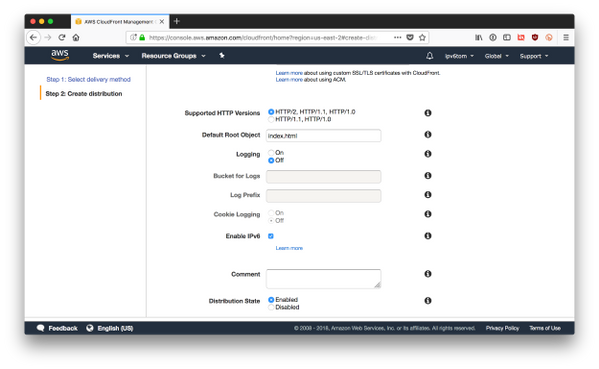
Task: Change language via English (US)
Action: click(110, 328)
